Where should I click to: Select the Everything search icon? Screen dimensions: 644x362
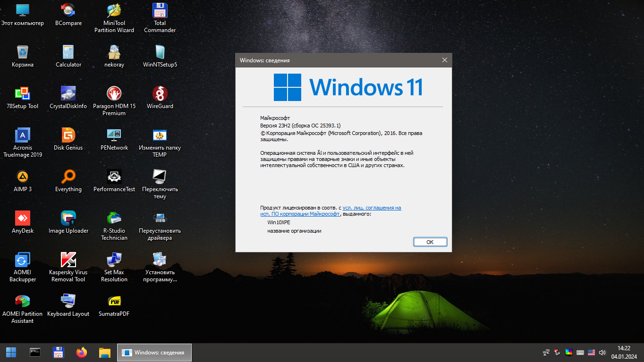[68, 181]
